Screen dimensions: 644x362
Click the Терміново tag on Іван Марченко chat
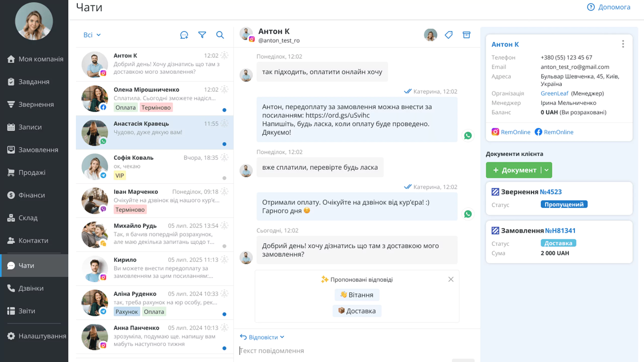point(130,209)
